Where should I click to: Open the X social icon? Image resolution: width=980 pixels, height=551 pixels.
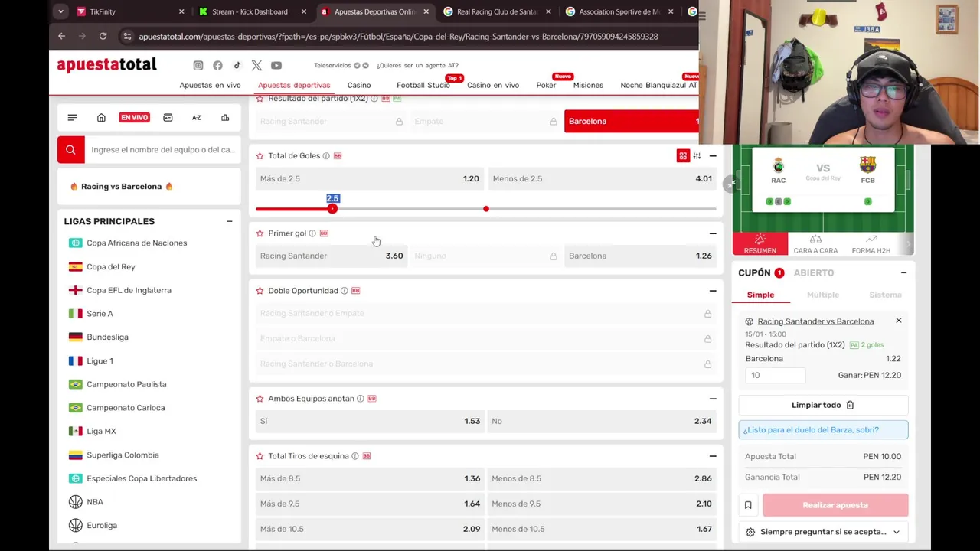point(256,65)
